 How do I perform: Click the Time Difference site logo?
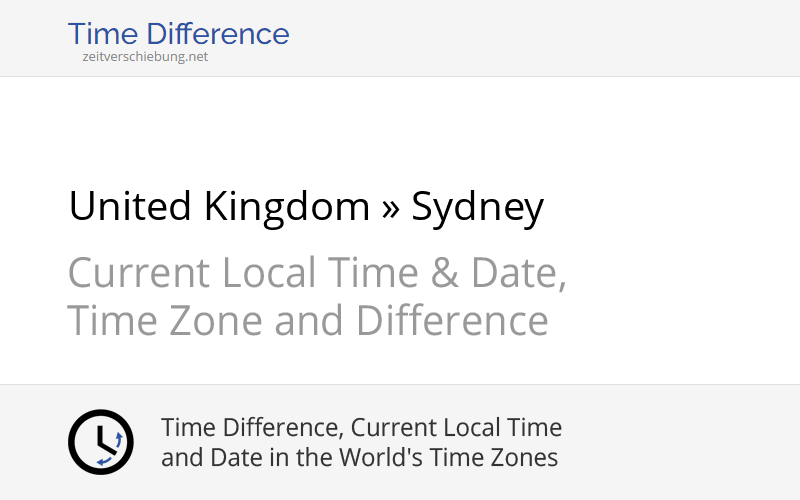tap(178, 34)
